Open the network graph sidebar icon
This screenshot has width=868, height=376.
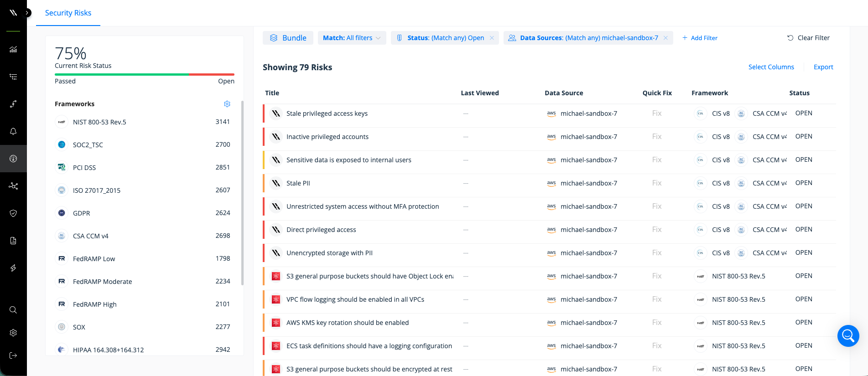tap(13, 186)
